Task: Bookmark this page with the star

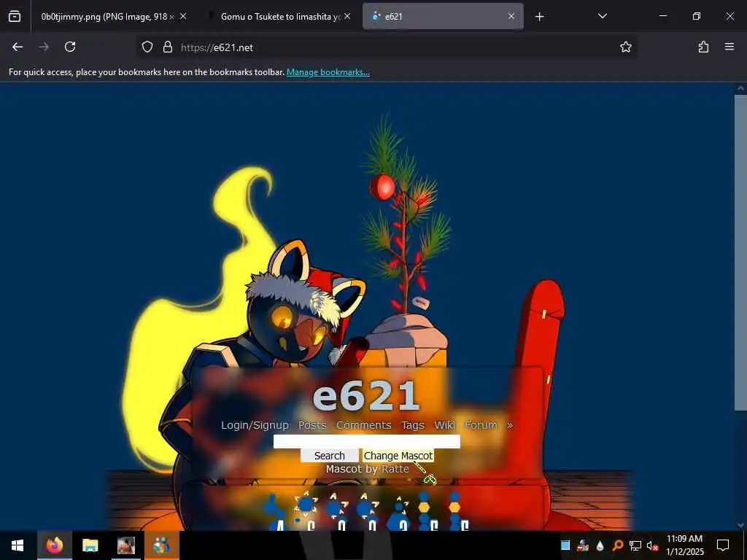Action: coord(625,47)
